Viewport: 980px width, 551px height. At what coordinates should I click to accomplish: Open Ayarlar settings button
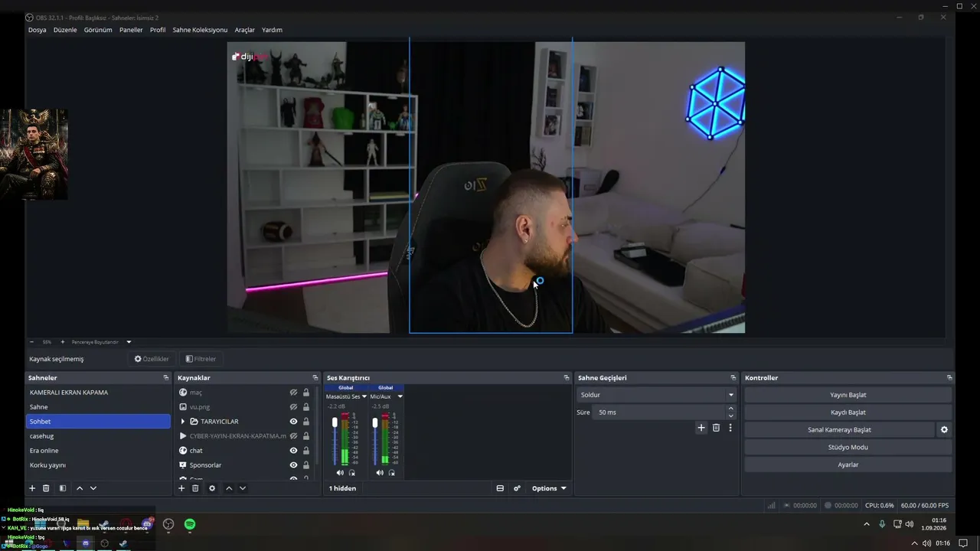tap(848, 465)
